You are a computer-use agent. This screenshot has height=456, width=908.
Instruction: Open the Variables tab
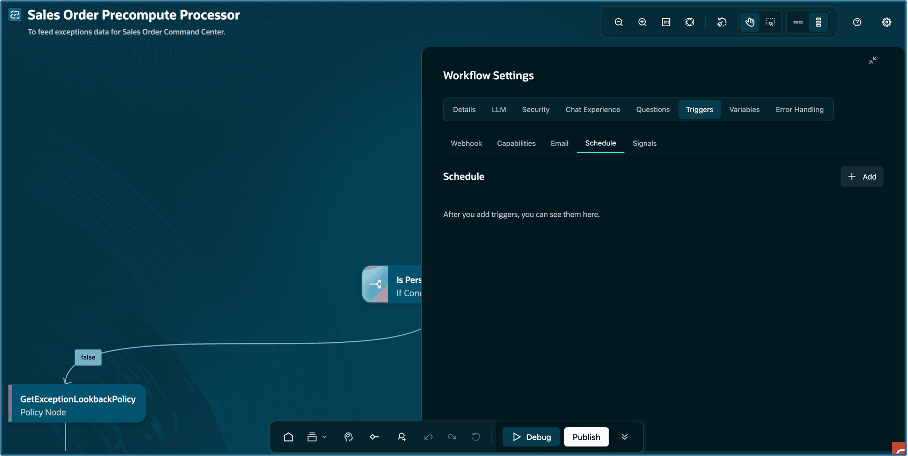(744, 110)
